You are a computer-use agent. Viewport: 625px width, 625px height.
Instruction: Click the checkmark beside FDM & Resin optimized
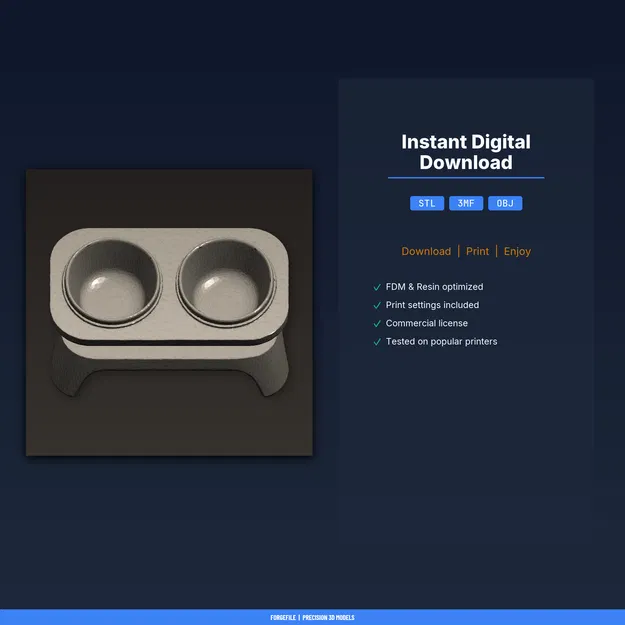click(x=377, y=287)
